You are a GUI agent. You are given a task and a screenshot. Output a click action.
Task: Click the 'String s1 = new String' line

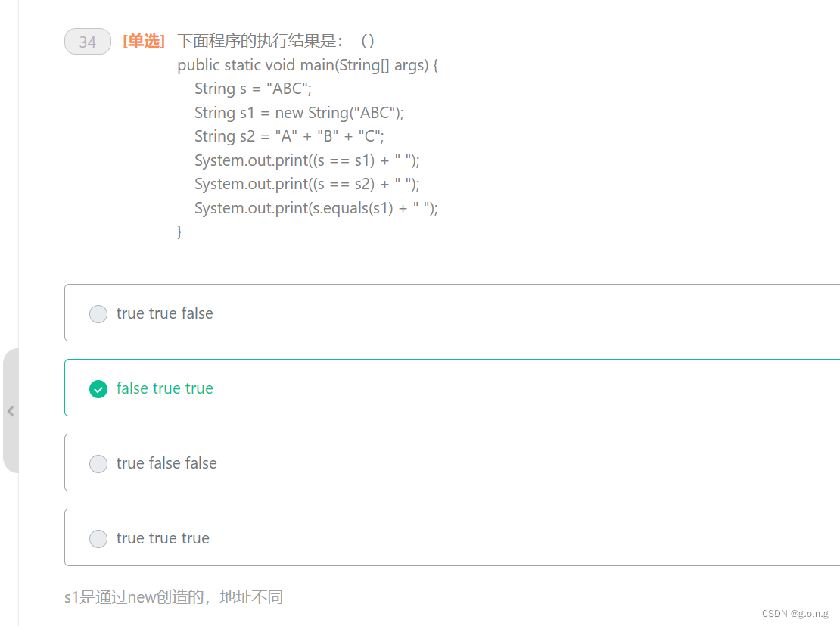(x=299, y=113)
